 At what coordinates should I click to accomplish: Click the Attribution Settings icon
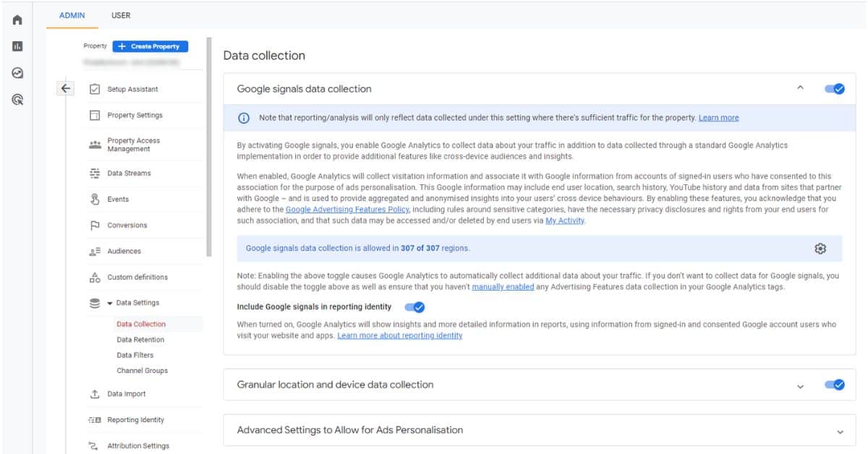(x=94, y=446)
